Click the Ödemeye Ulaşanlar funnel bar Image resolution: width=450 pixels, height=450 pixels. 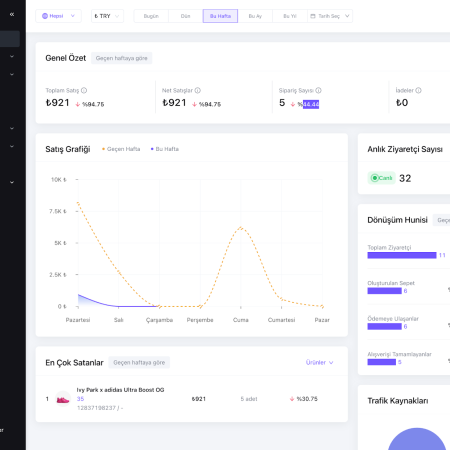[x=385, y=326]
